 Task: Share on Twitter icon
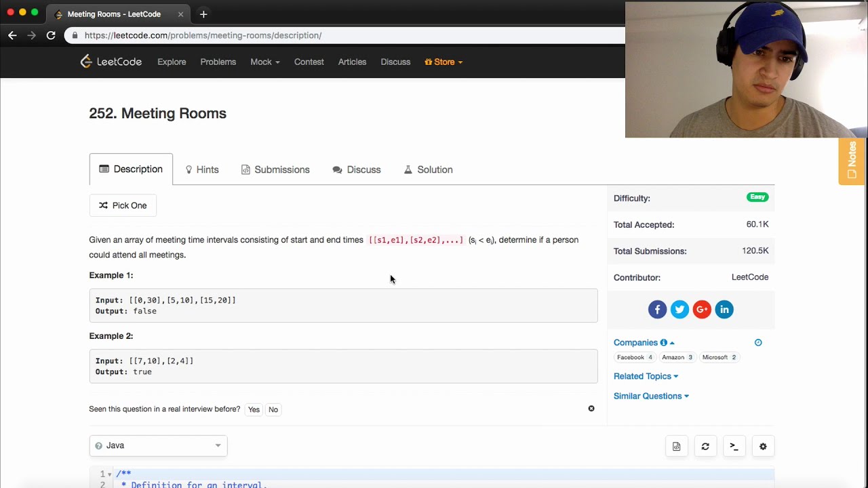(679, 310)
